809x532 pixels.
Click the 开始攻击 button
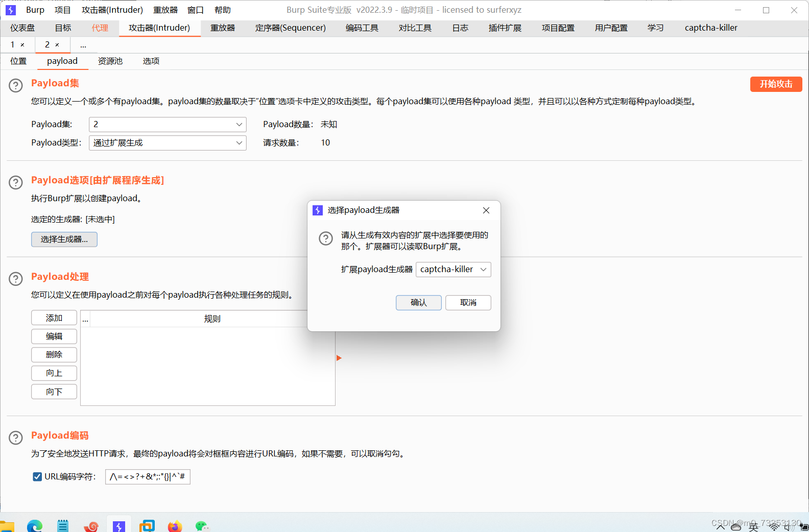(776, 84)
